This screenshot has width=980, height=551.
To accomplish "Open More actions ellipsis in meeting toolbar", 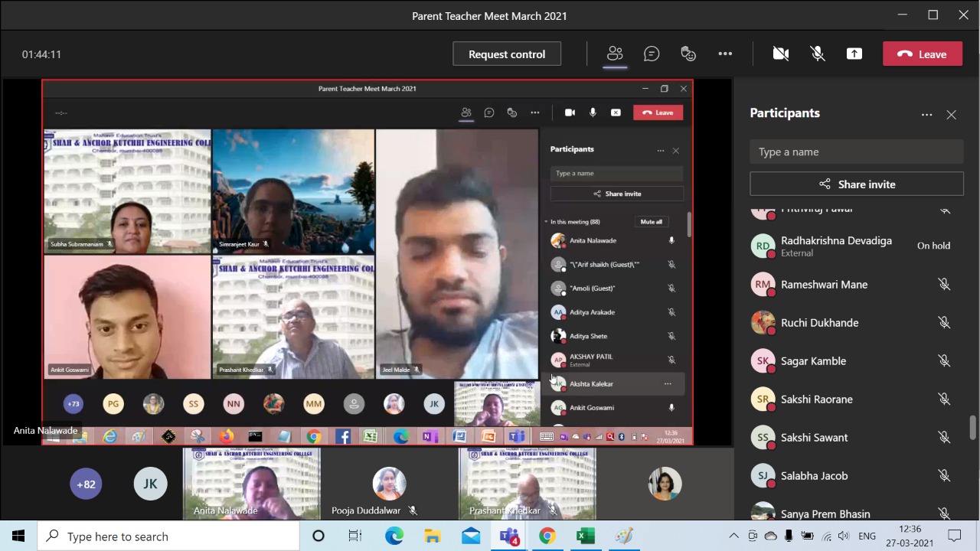I will (725, 54).
